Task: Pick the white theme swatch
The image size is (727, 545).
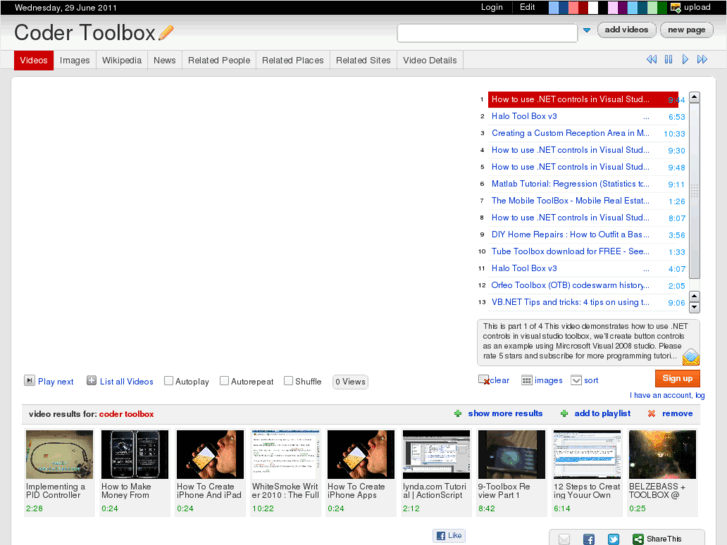Action: pos(593,8)
